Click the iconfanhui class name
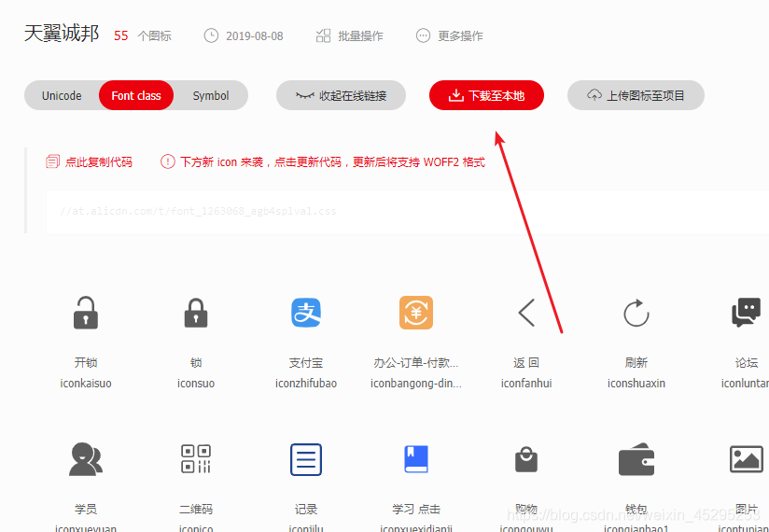Viewport: 769px width, 532px height. pyautogui.click(x=526, y=384)
